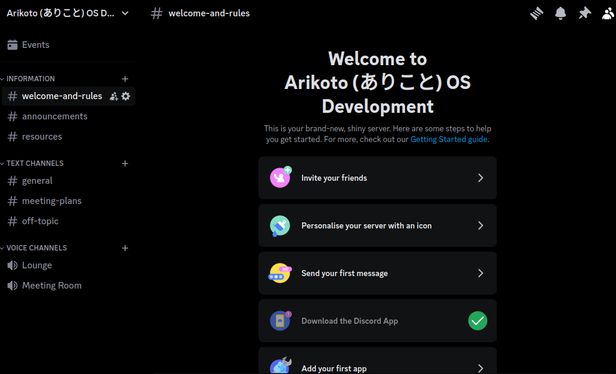Viewport: 616px width, 374px height.
Task: Create invite icon on welcome-and-rules
Action: pyautogui.click(x=114, y=96)
